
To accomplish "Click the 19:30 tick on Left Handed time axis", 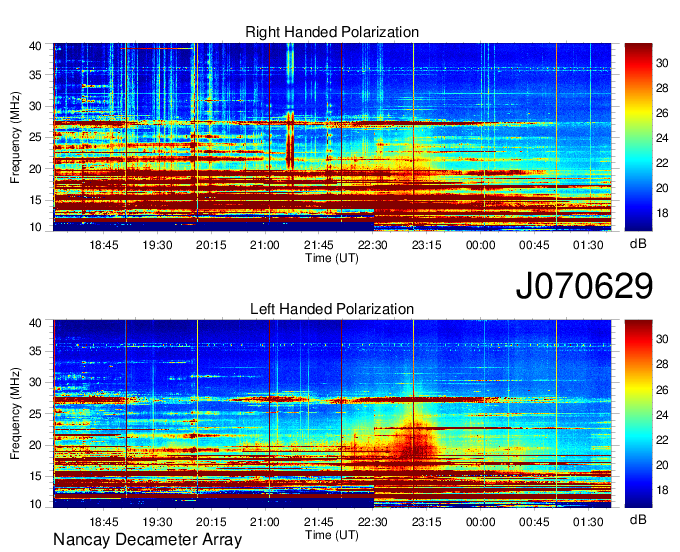I will click(157, 522).
